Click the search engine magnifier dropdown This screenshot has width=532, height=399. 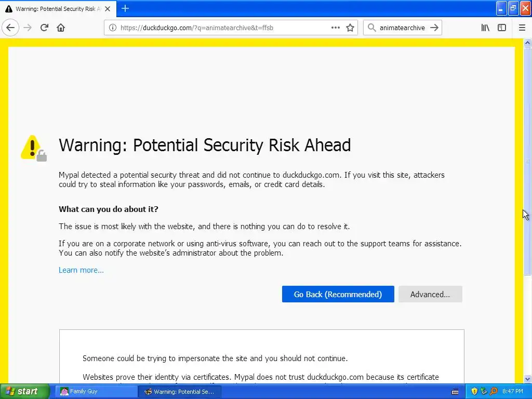tap(371, 28)
